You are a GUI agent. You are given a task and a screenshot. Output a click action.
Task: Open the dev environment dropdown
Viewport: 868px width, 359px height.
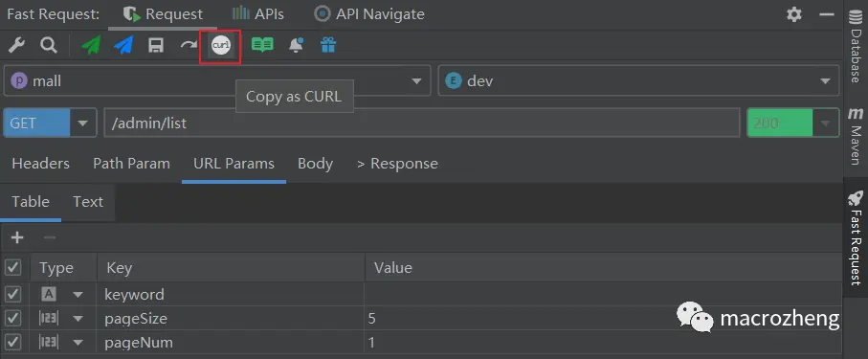point(639,80)
